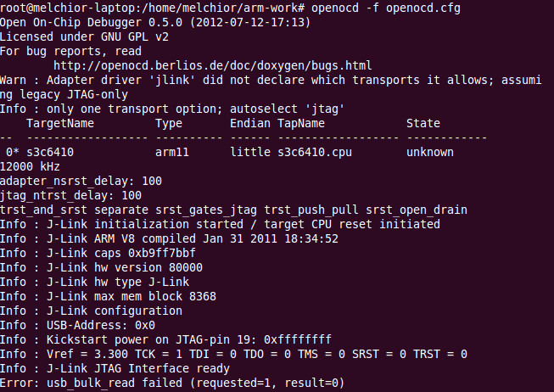Image resolution: width=554 pixels, height=392 pixels.
Task: Click the 'J-Link JTAG Interface ready' line
Action: click(115, 368)
